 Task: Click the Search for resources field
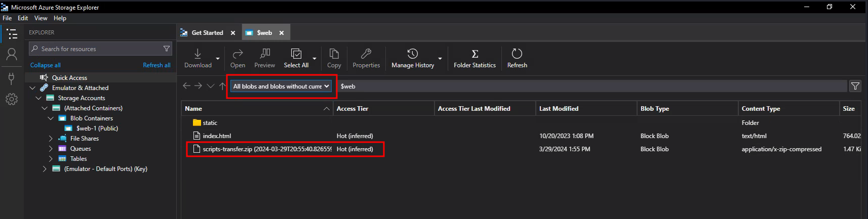(99, 49)
